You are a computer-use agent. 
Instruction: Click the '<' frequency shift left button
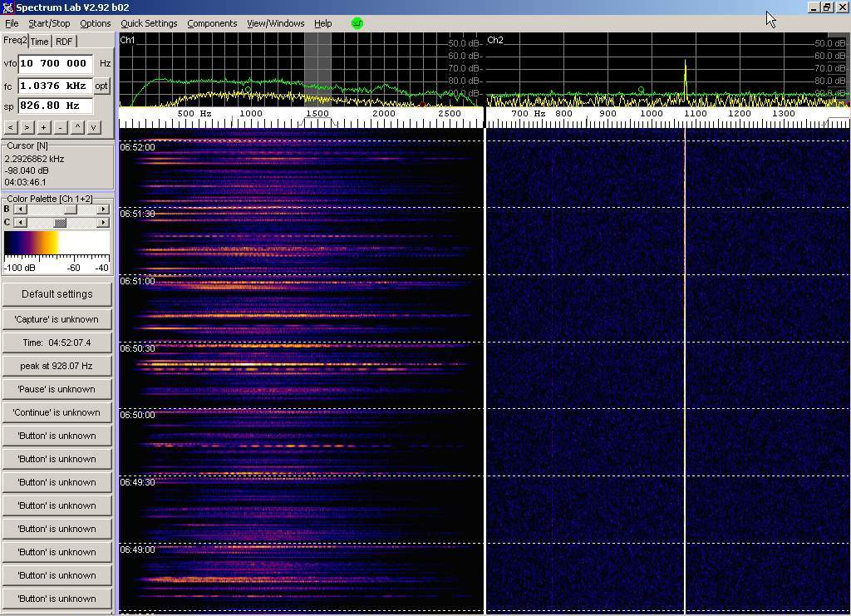point(10,127)
